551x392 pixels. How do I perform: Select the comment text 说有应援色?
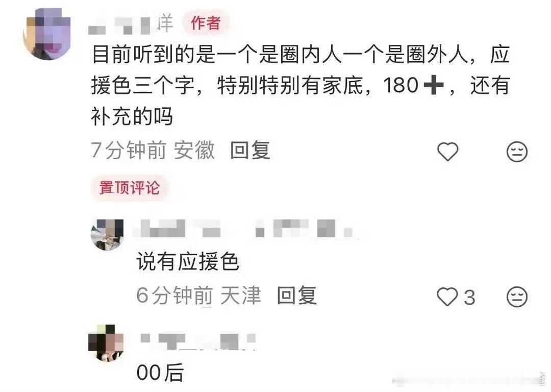[188, 262]
